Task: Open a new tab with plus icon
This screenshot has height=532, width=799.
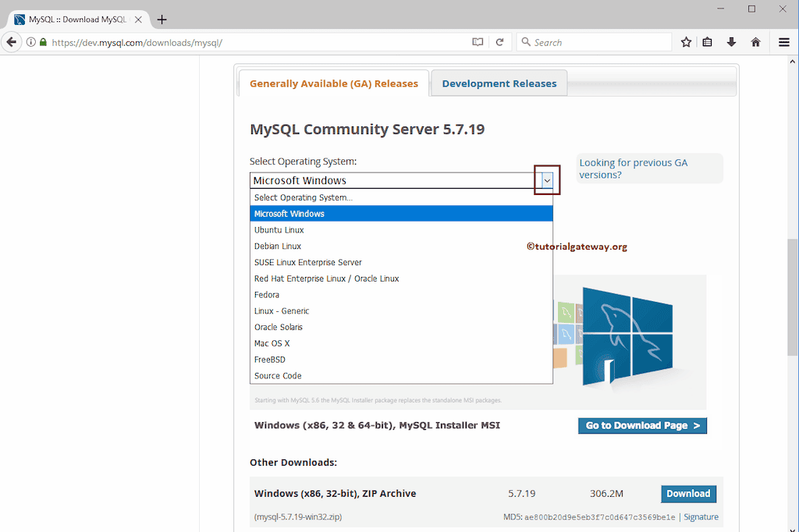Action: pyautogui.click(x=162, y=20)
